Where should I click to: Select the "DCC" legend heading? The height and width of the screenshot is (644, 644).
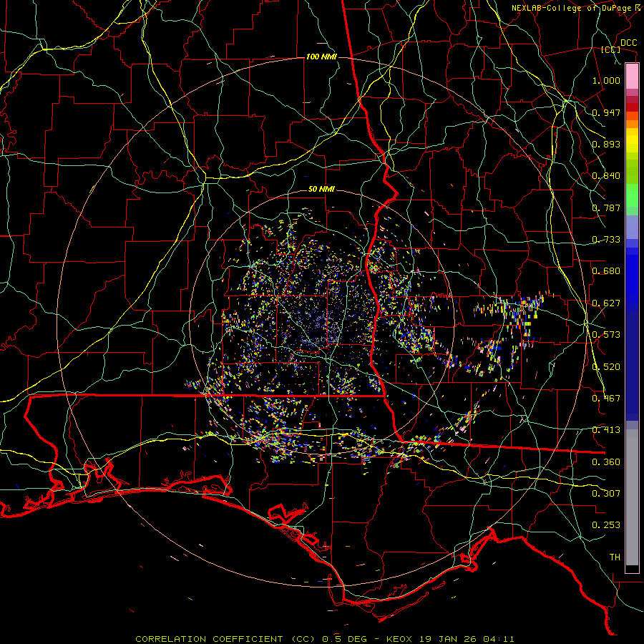pos(628,43)
